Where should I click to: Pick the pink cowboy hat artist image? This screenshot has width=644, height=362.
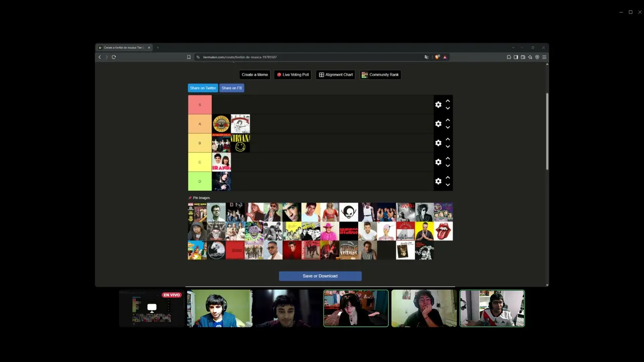[330, 231]
